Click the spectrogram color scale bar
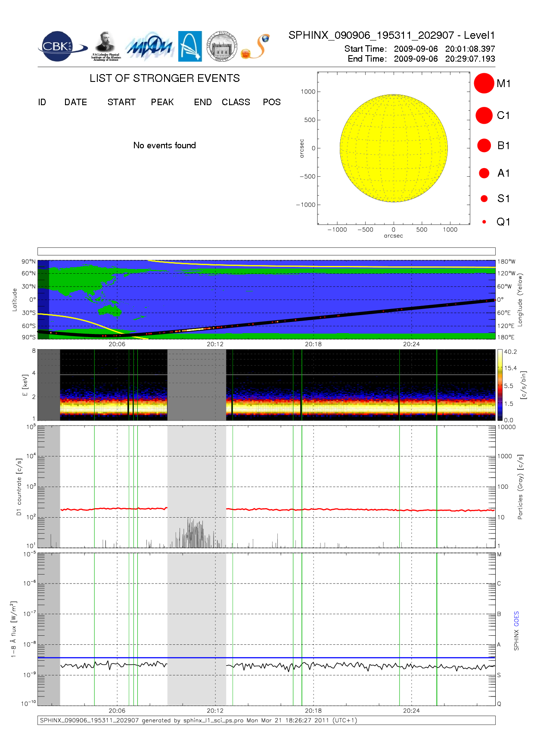The width and height of the screenshot is (534, 756). (500, 385)
